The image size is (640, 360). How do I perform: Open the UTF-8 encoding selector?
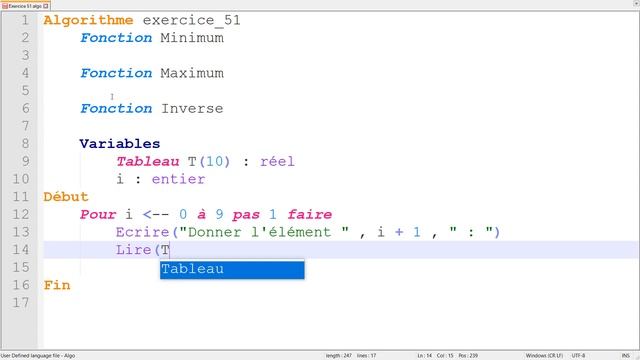click(578, 356)
